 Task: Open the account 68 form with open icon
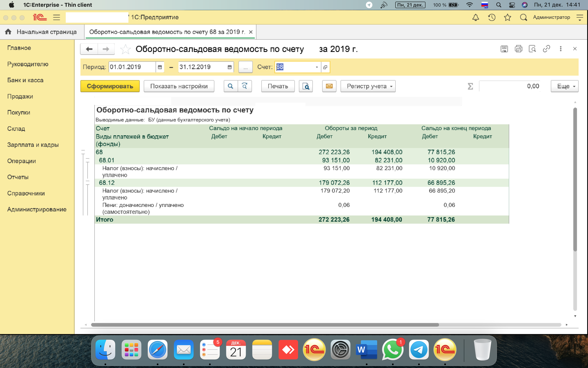click(x=325, y=67)
